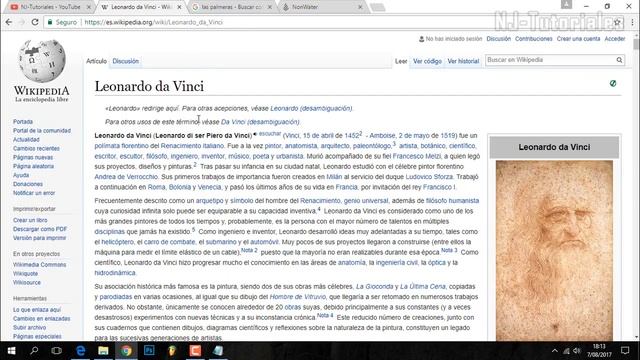Viewport: 640px width, 360px height.
Task: Open the Camtasia taskbar icon
Action: click(x=195, y=351)
